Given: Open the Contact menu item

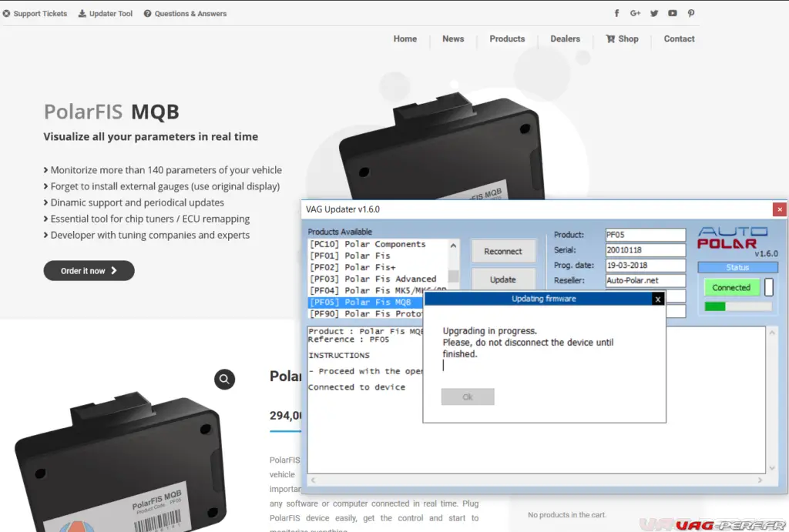Looking at the screenshot, I should click(x=679, y=38).
